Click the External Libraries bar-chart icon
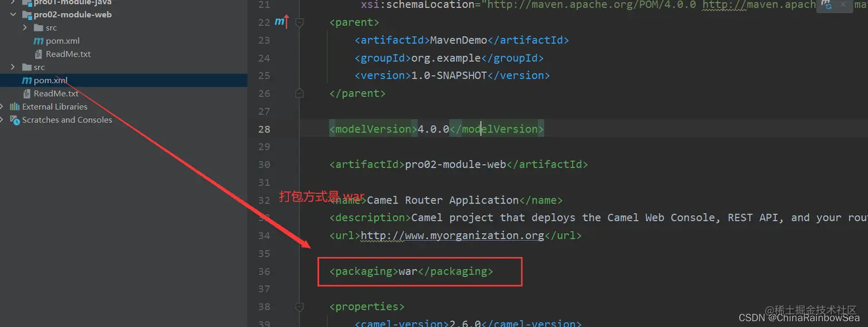 (x=14, y=107)
